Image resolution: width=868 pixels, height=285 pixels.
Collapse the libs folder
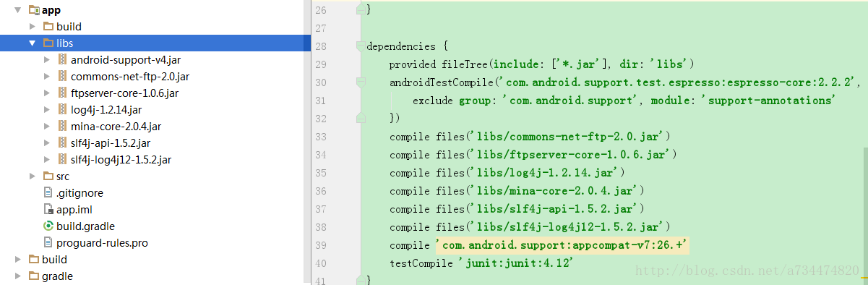point(33,43)
